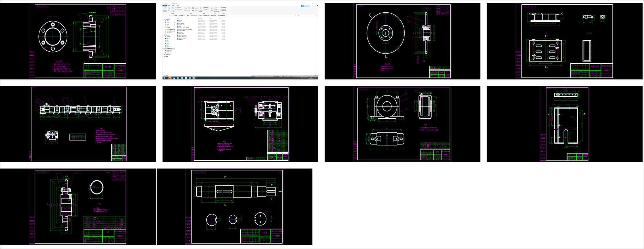
Task: Open the File Explorer window screenshot thumbnail
Action: [x=240, y=41]
